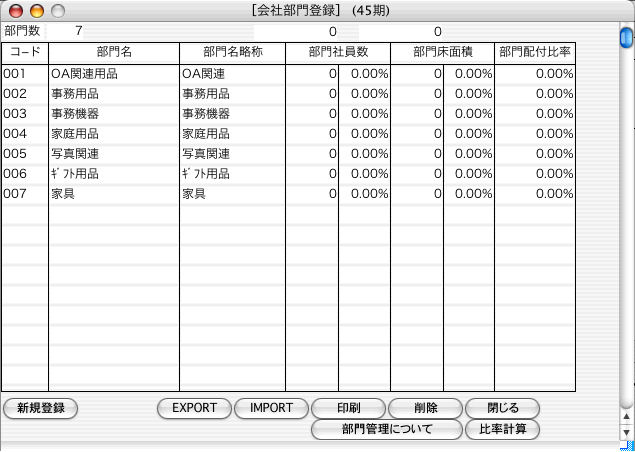
Task: Select code 003 in the table
Action: (15, 114)
